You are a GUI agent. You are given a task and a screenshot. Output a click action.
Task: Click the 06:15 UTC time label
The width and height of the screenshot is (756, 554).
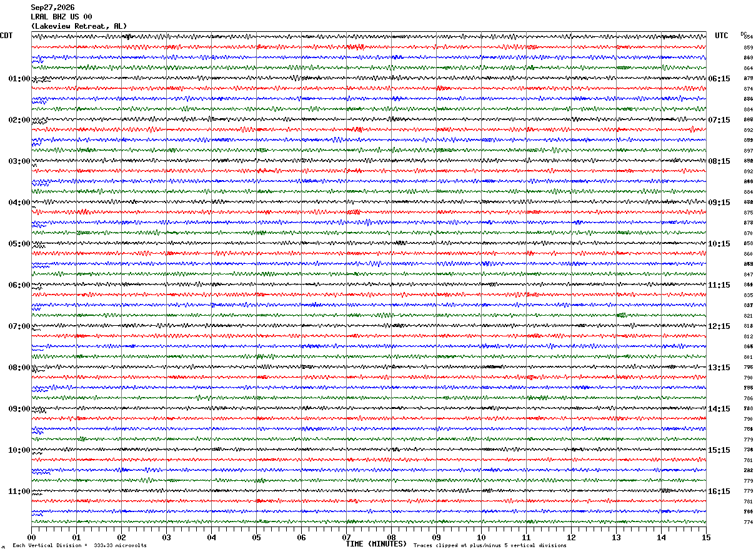point(719,79)
